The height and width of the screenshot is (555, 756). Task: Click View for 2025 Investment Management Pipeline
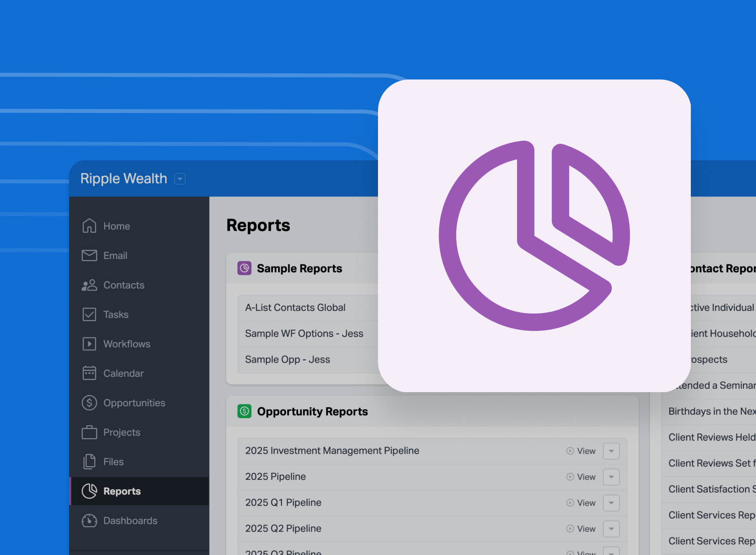click(581, 451)
